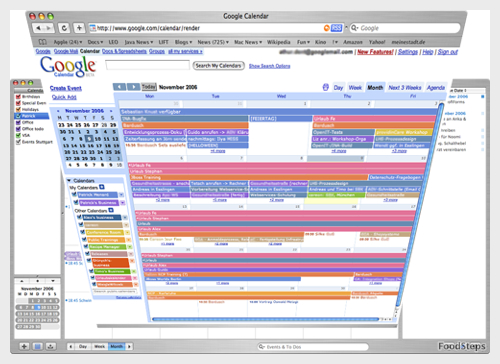Click the orange snapback icon in address bar

click(x=327, y=28)
